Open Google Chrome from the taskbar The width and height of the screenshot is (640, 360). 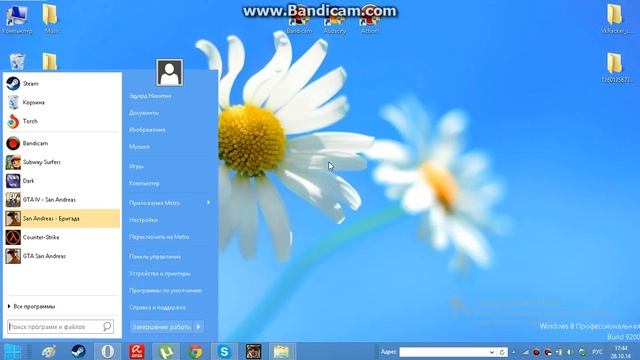[x=196, y=351]
